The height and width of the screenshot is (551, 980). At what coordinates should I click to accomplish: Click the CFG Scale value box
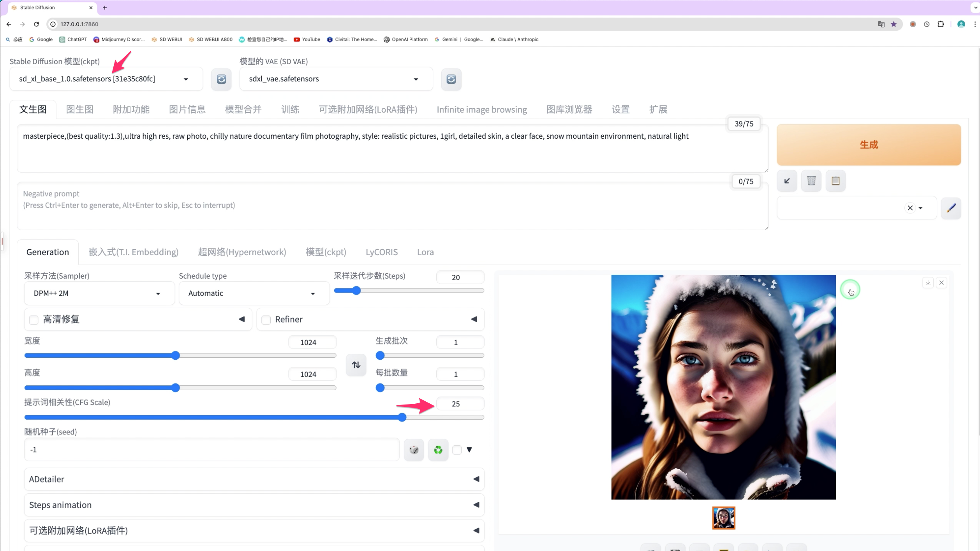coord(460,404)
